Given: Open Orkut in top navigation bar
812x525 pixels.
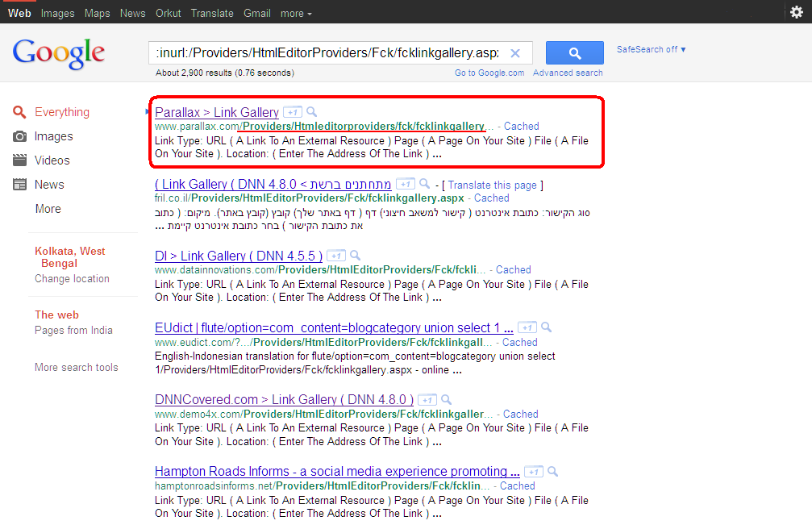Looking at the screenshot, I should pyautogui.click(x=169, y=14).
